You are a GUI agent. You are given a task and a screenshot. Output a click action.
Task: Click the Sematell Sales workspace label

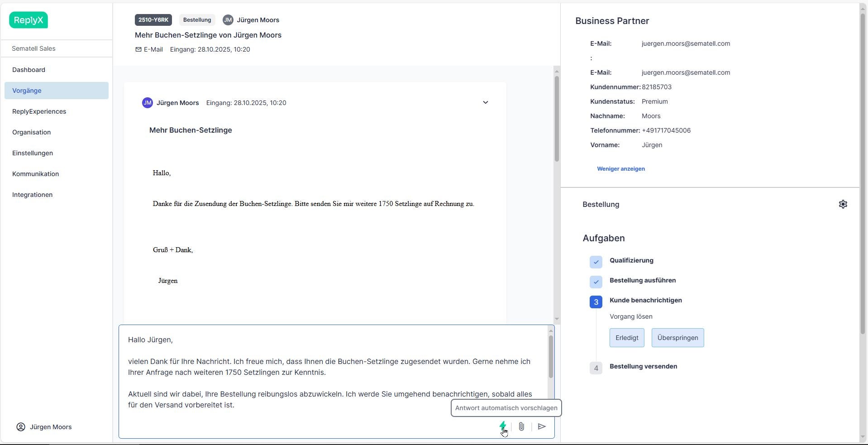coord(33,48)
